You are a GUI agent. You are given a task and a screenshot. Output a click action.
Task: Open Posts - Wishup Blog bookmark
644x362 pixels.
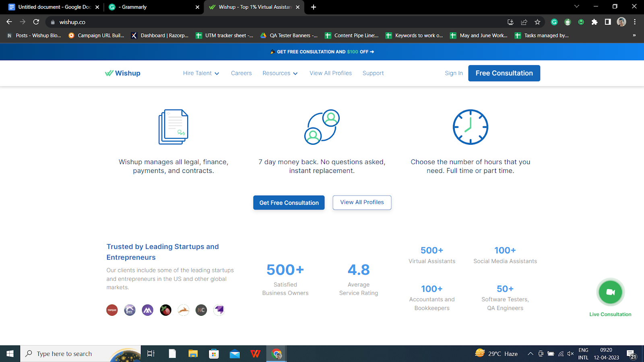tap(34, 35)
